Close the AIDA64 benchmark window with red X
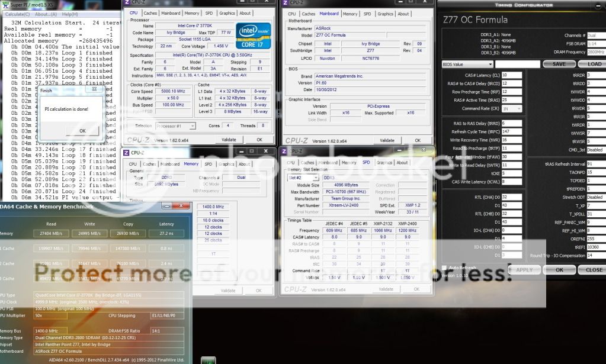The width and height of the screenshot is (606, 364). click(x=183, y=206)
